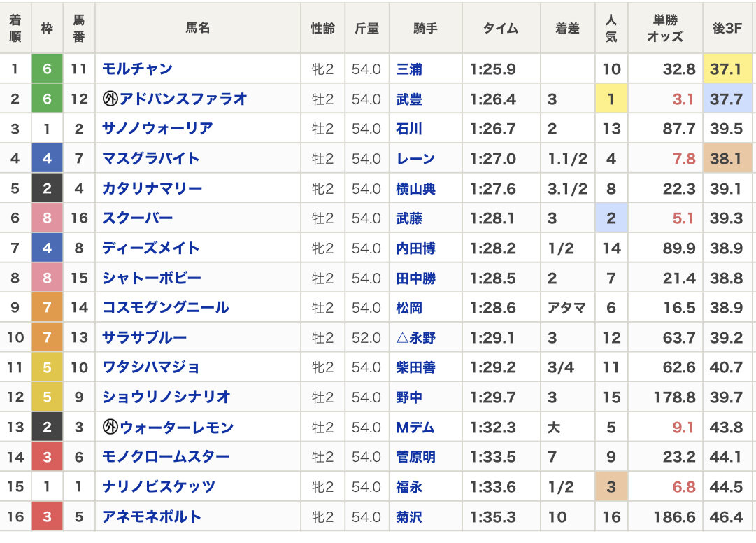Click the yellow popularity rank 1 cell
This screenshot has height=543, width=756.
click(611, 99)
